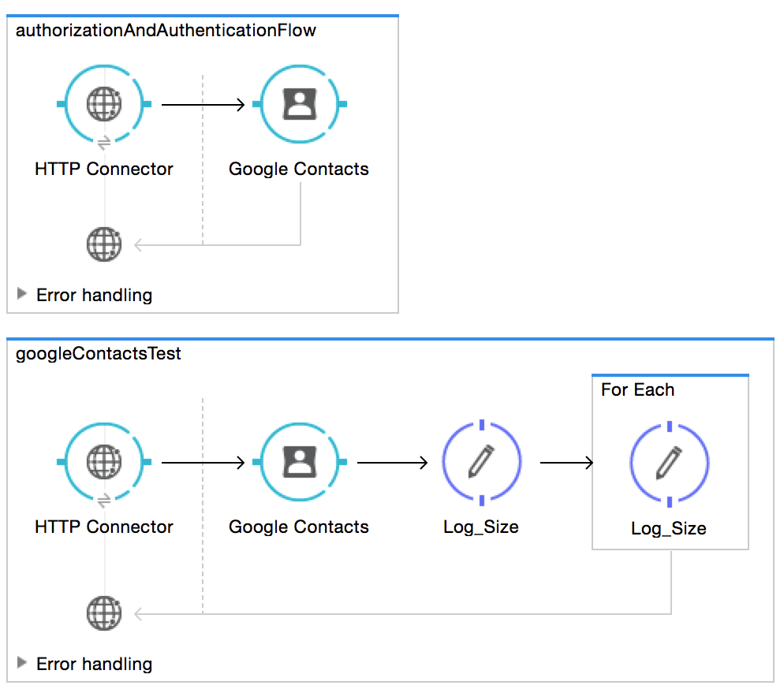
Task: Select the blue title bar of googleContactsTest flow
Action: click(392, 335)
